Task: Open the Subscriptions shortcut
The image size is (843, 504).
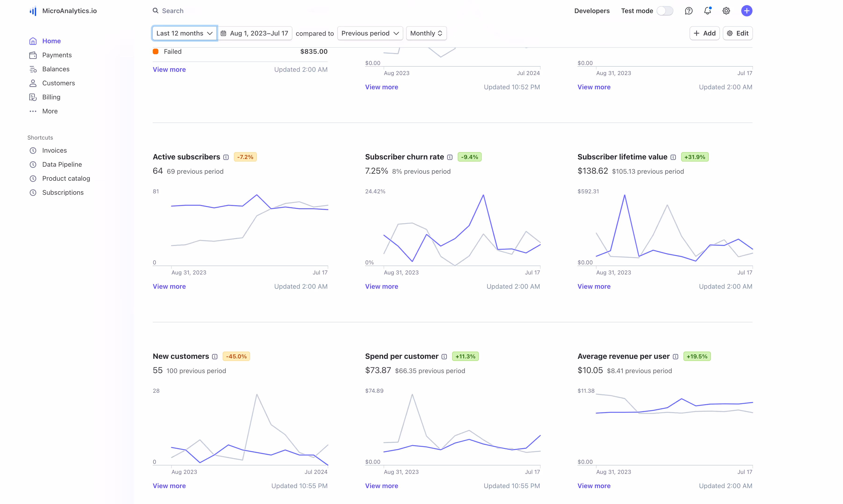Action: (63, 193)
